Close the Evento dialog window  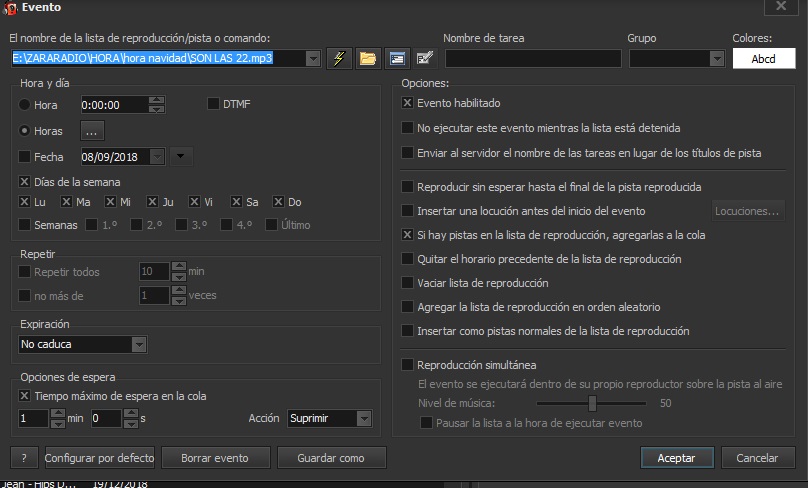click(781, 6)
